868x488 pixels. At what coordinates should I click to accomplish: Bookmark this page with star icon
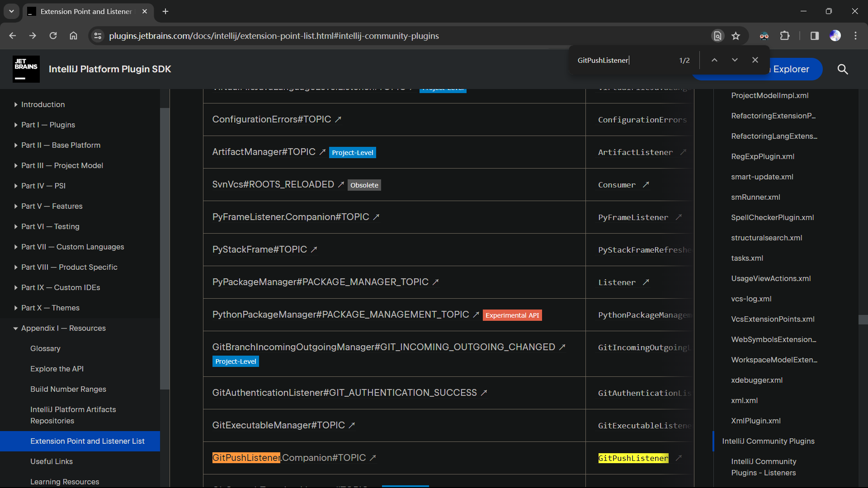pos(736,36)
